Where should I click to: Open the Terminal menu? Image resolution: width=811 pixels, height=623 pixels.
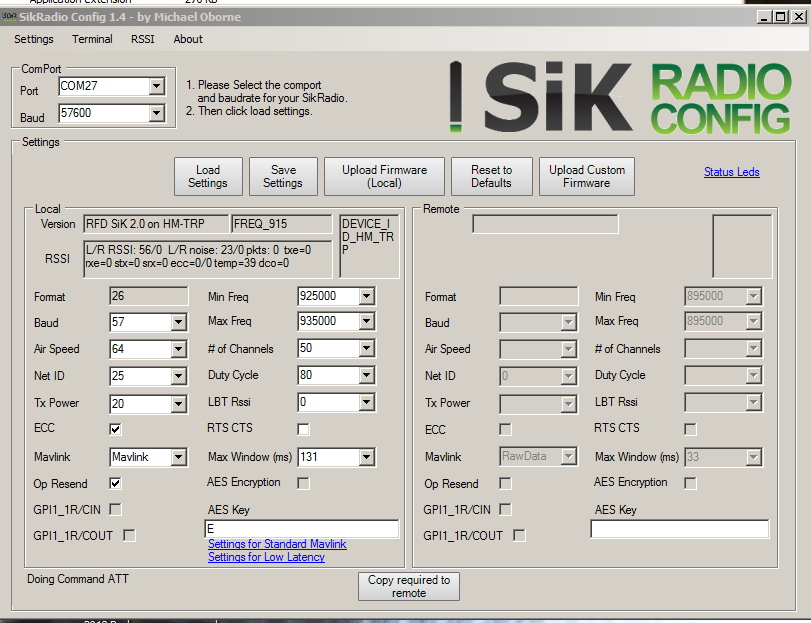[92, 39]
